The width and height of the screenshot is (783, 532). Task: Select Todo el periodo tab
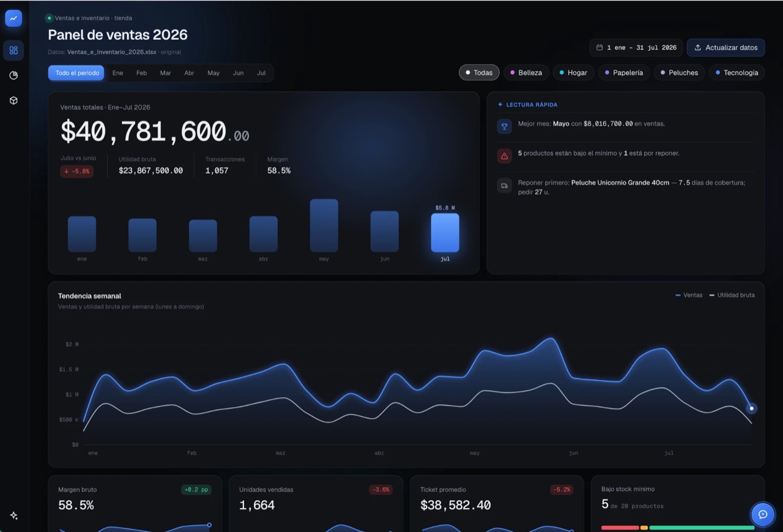(76, 73)
